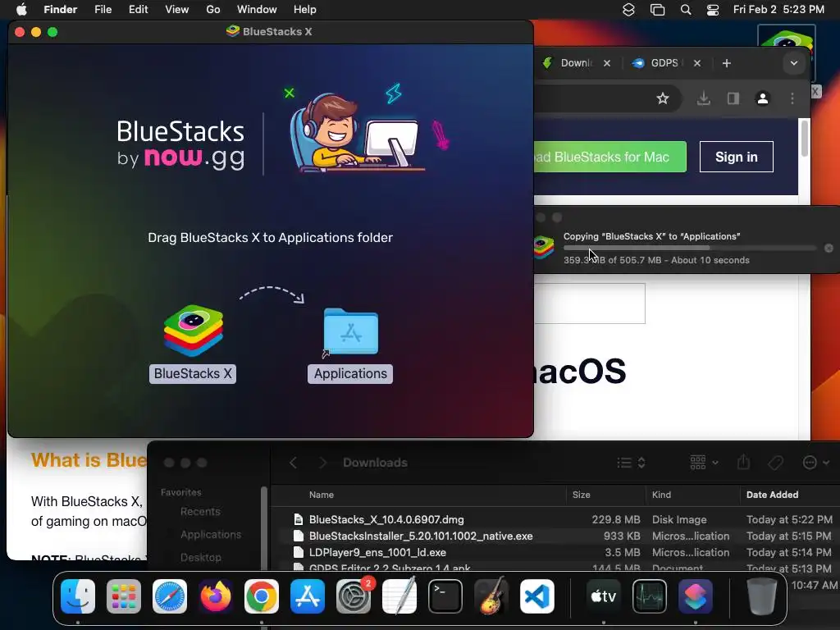Image resolution: width=840 pixels, height=630 pixels.
Task: Open TextEdit from the Dock
Action: point(399,596)
